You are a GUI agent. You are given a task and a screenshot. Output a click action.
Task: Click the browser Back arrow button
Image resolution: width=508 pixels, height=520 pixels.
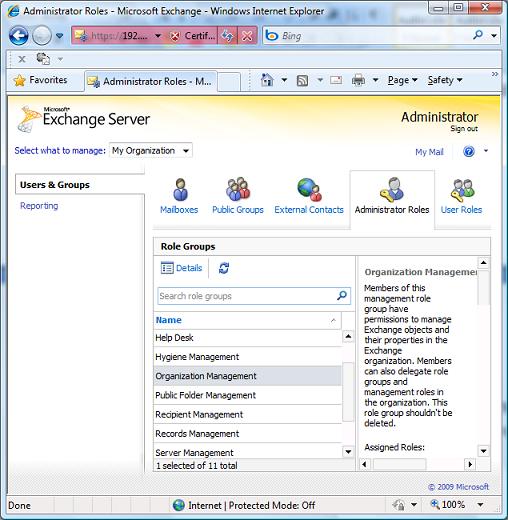pos(18,36)
